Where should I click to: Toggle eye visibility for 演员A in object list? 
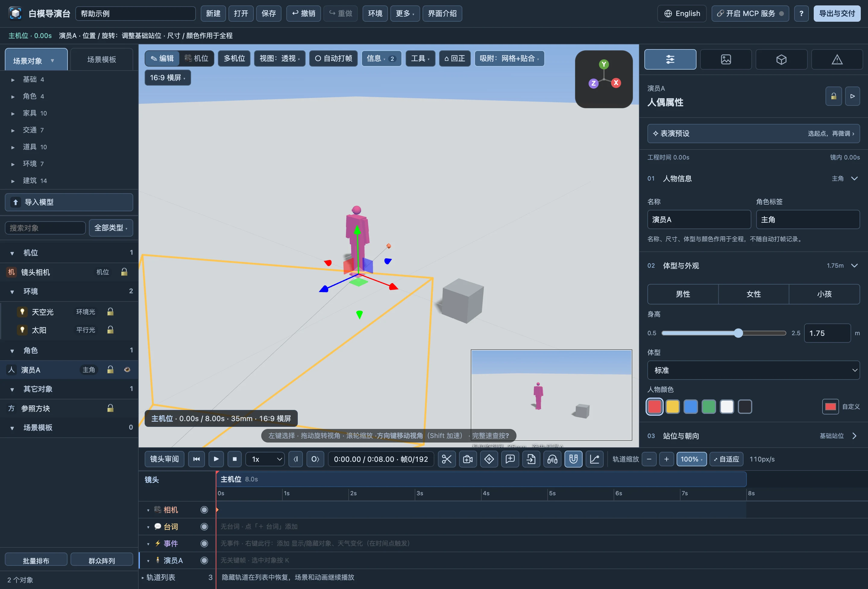127,369
